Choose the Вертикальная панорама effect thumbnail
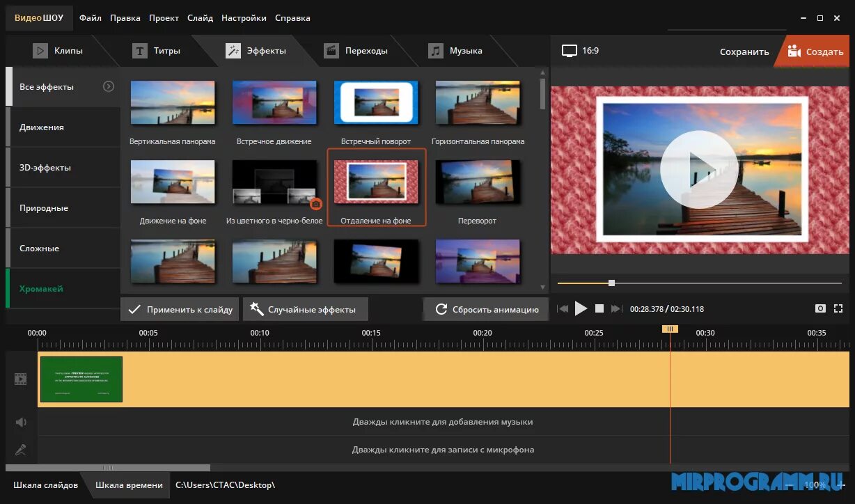 click(173, 103)
